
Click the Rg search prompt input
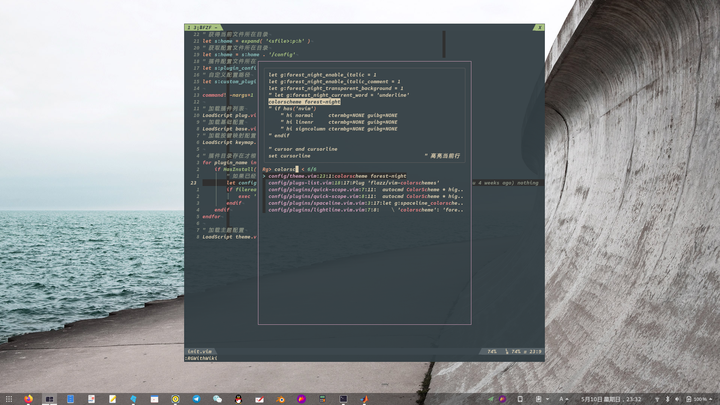pyautogui.click(x=285, y=169)
